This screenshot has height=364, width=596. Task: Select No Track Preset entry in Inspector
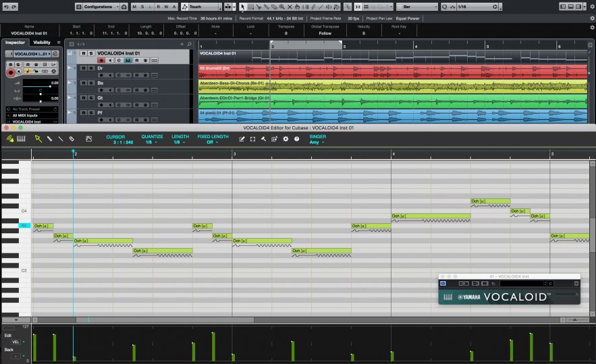[x=32, y=109]
